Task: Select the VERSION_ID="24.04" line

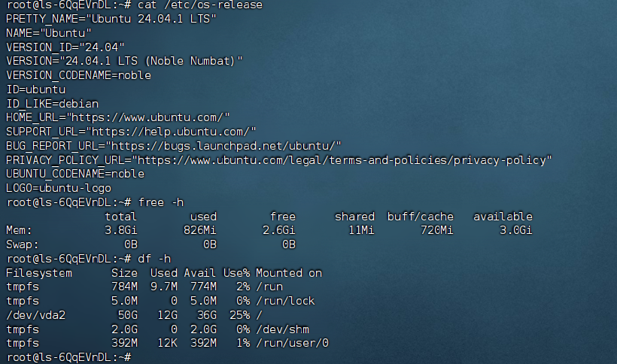Action: [65, 47]
